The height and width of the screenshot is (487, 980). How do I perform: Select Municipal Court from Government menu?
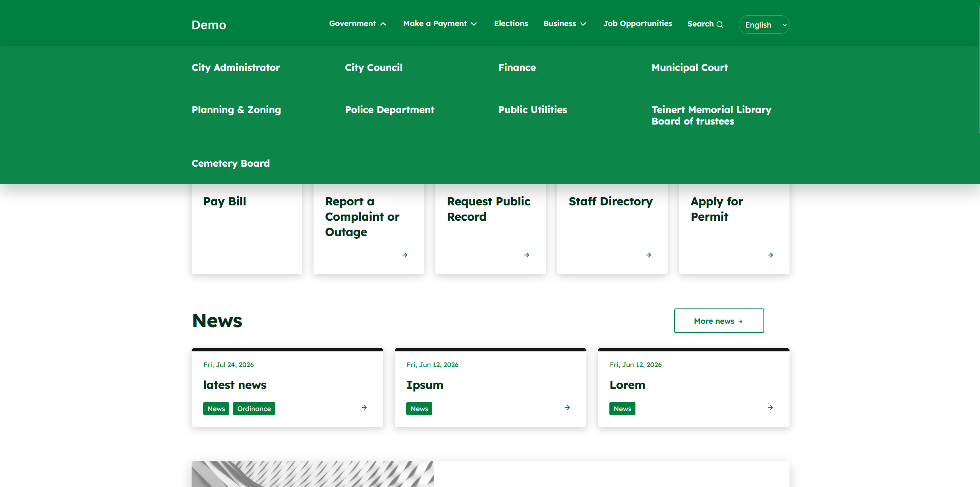coord(689,67)
